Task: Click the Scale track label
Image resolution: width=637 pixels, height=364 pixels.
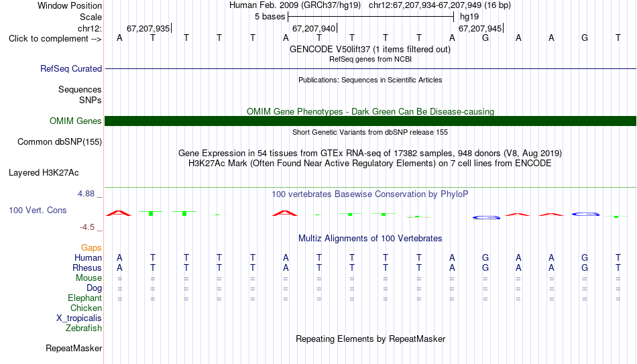Action: tap(91, 17)
